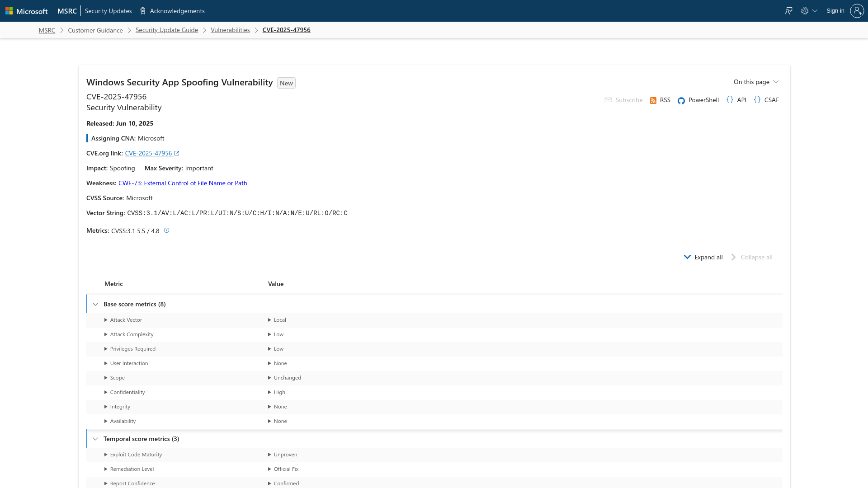Expand Confidentiality metric details
The image size is (868, 488).
124,392
